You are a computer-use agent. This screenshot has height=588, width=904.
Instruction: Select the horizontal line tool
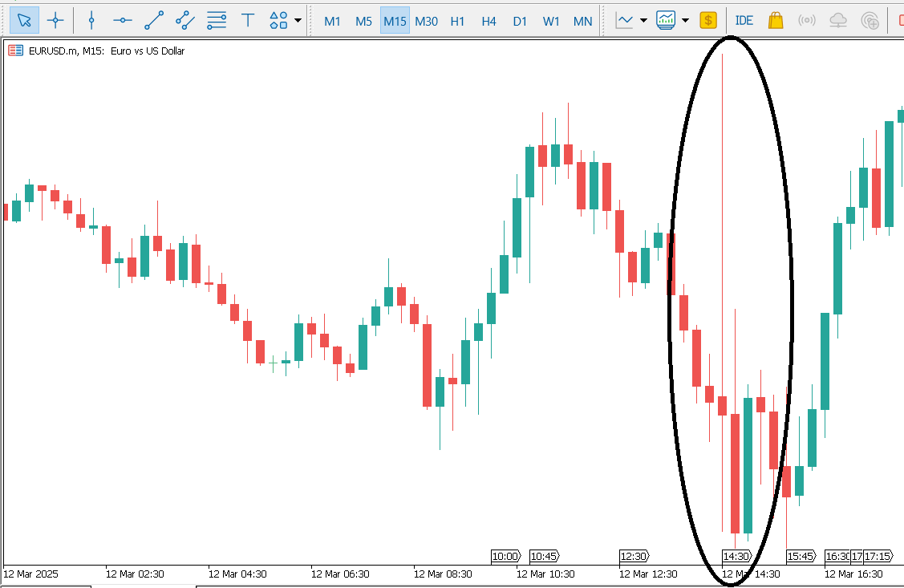click(x=123, y=20)
